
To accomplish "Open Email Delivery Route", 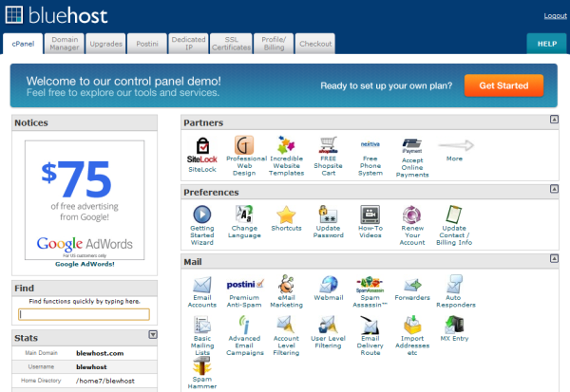I will [x=370, y=335].
